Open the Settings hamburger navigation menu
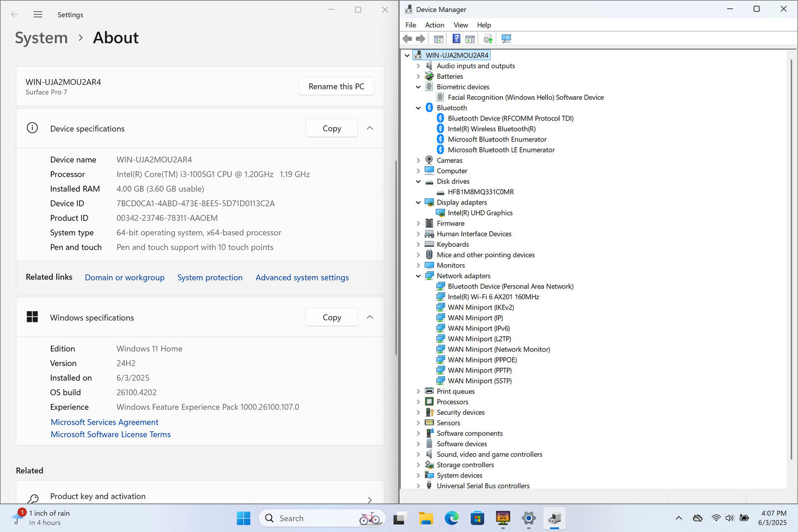 [x=38, y=14]
